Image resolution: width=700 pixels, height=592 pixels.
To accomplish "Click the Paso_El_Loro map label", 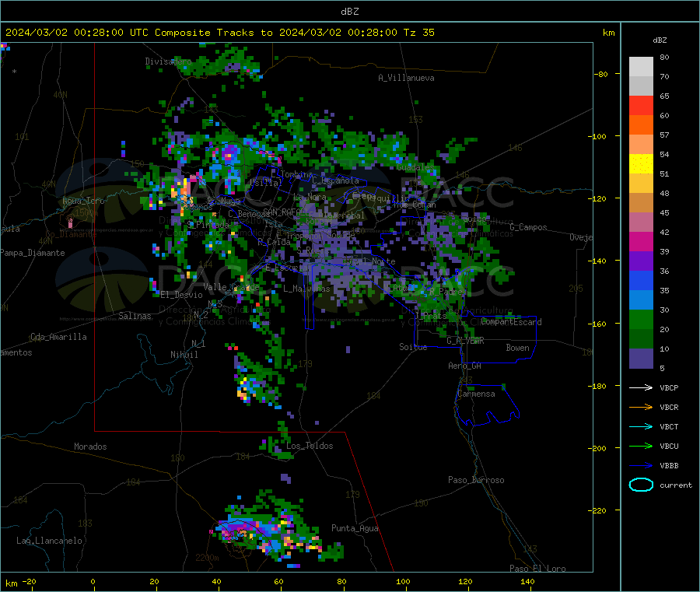I will pos(537,569).
